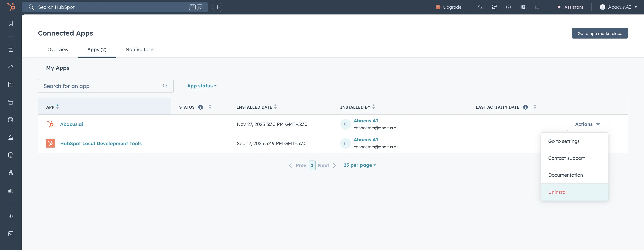
Task: Click the quick create plus button
Action: pos(217,7)
